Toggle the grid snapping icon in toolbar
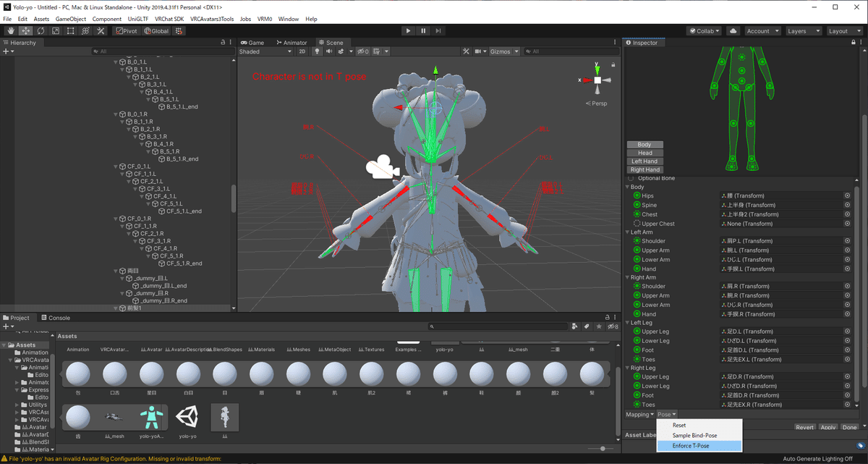The width and height of the screenshot is (868, 464). click(179, 31)
